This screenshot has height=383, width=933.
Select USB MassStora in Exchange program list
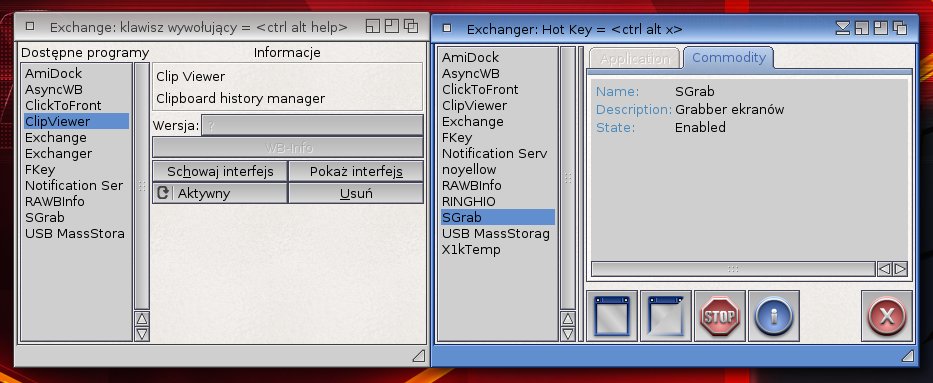[76, 234]
